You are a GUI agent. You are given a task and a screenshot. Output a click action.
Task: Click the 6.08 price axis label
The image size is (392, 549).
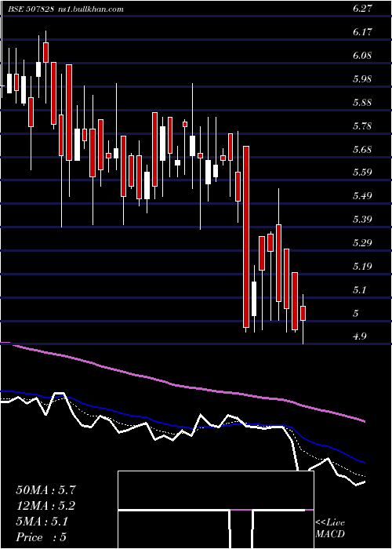coord(362,56)
